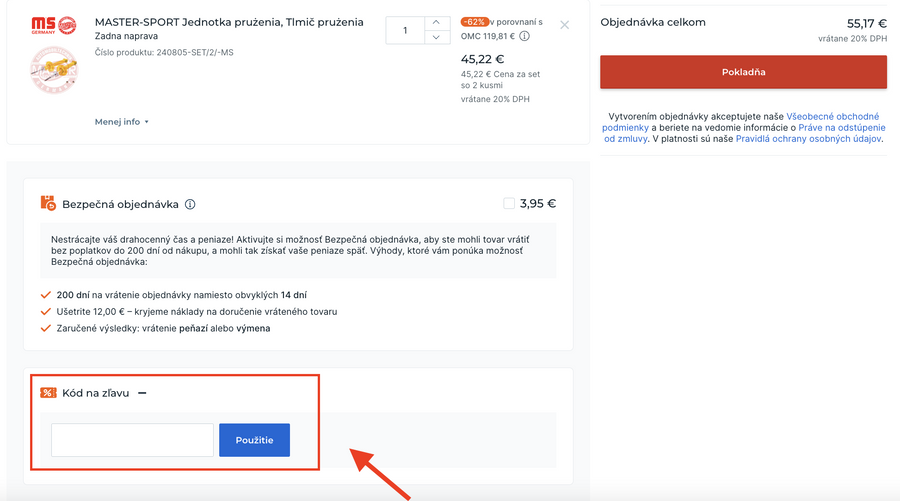900x501 pixels.
Task: Open Pravidlá ochrany osobných údajov link
Action: (x=808, y=139)
